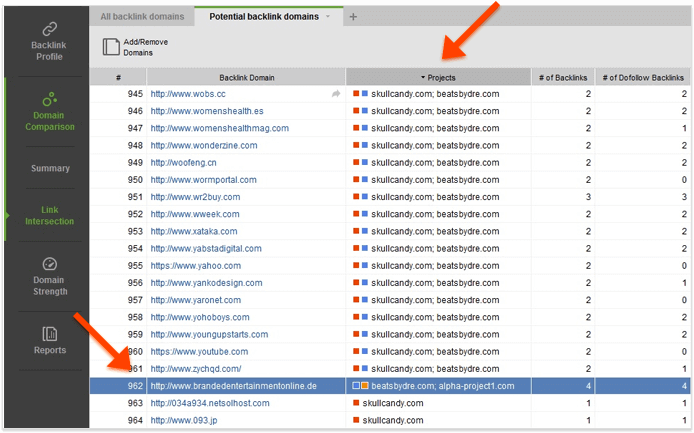Open the womenshealthmag.com domain link
Screen dimensions: 694x433
pyautogui.click(x=219, y=128)
